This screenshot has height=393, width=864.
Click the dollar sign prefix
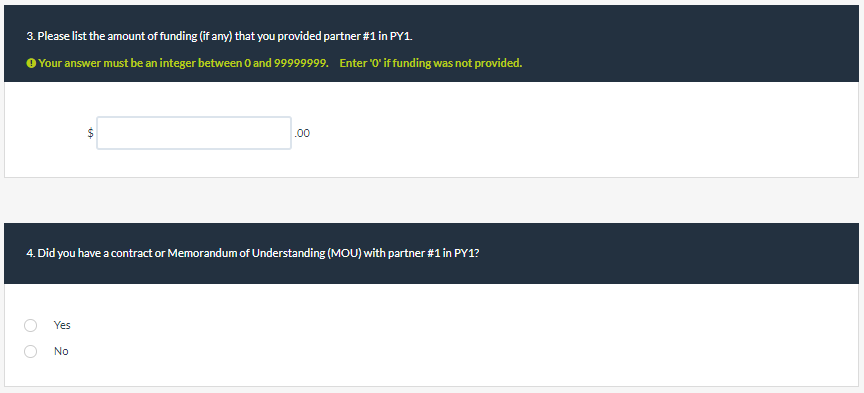90,133
